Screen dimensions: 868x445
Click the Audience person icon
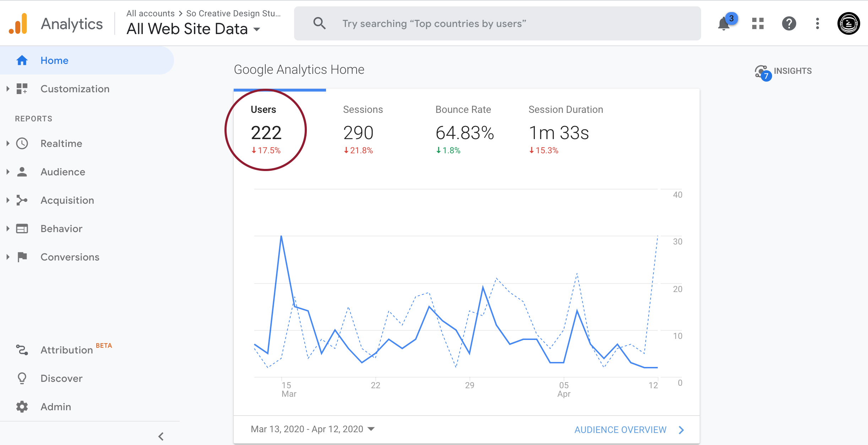pos(22,172)
